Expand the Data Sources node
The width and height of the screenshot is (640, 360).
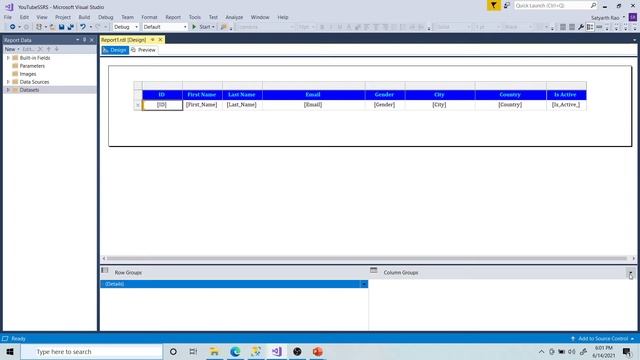coord(8,82)
